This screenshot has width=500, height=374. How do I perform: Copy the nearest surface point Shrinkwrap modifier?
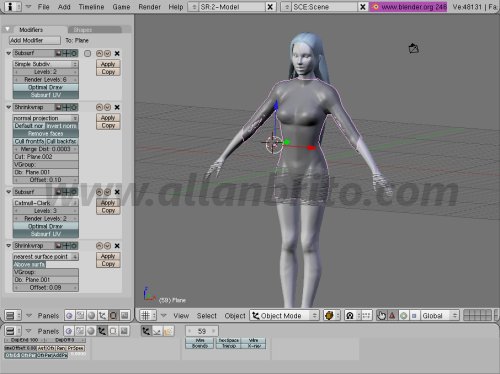(108, 264)
